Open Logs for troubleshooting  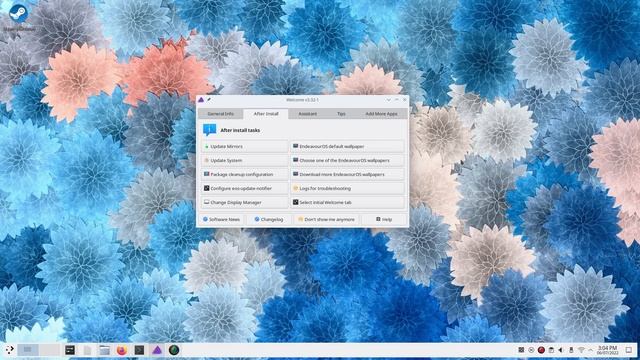click(347, 188)
